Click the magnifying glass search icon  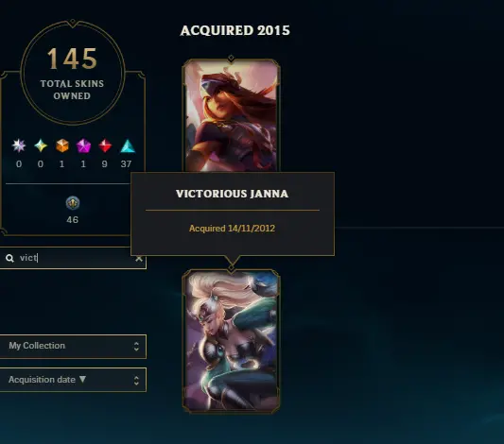click(9, 258)
